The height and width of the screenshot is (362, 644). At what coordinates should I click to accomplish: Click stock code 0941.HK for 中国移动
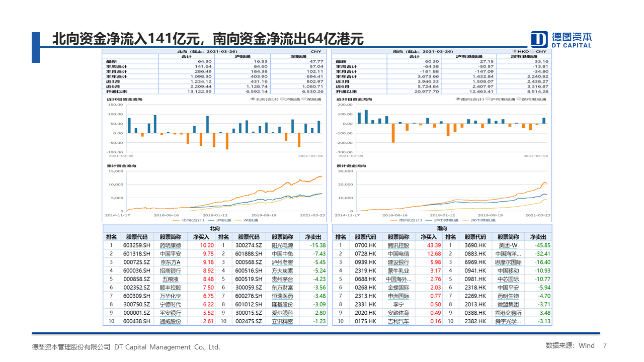475,270
